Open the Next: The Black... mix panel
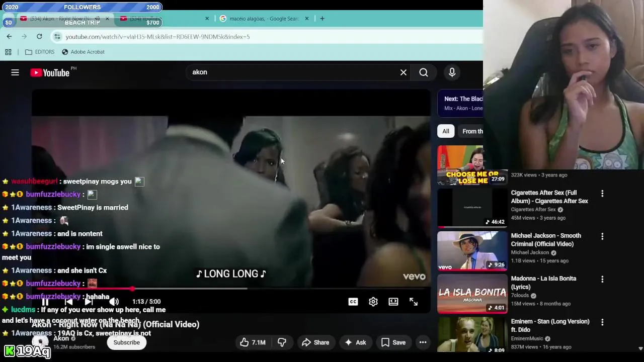Viewport: 644px width, 362px height. (x=460, y=103)
